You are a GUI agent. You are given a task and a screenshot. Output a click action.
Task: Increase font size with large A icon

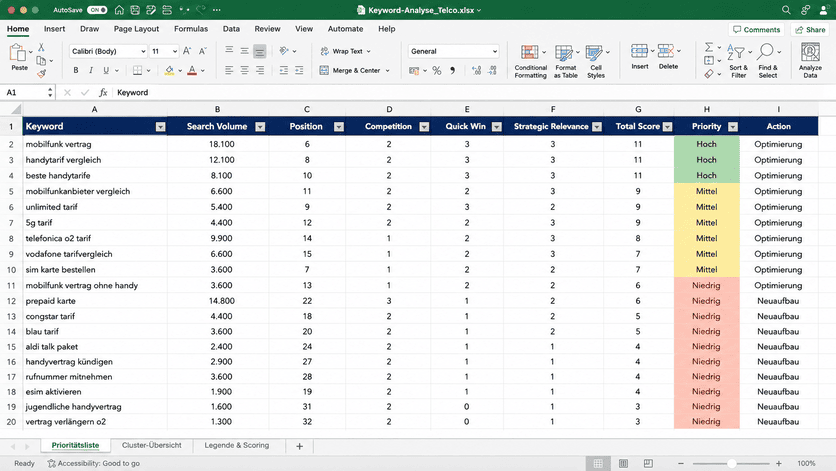pyautogui.click(x=187, y=51)
